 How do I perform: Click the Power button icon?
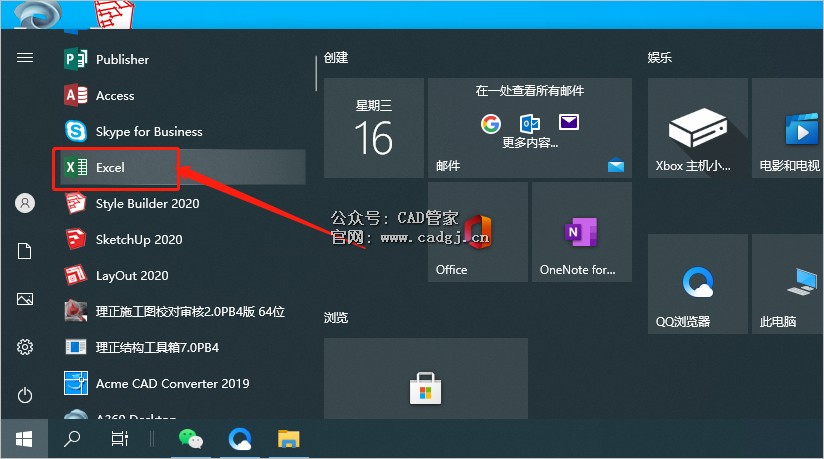pyautogui.click(x=25, y=395)
